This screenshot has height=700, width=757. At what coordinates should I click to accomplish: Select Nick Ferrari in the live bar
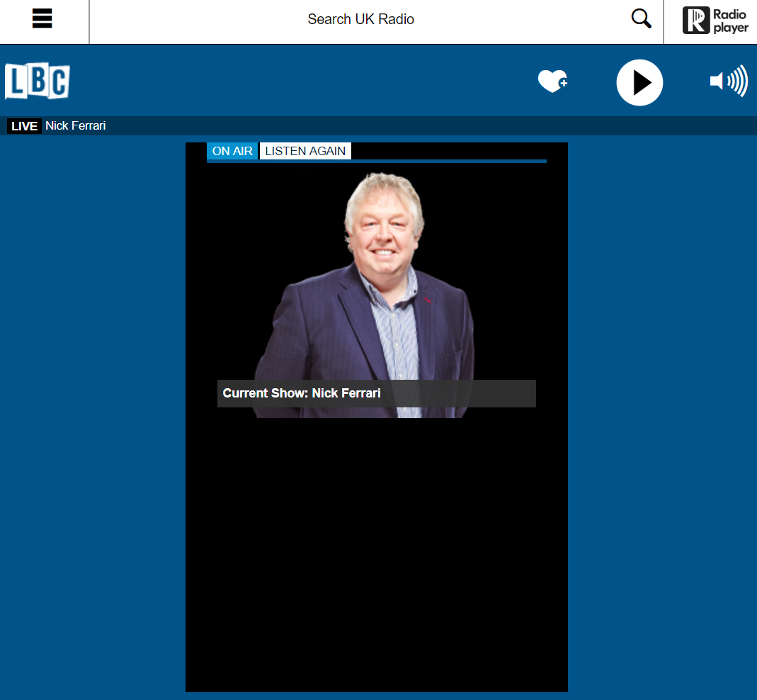pyautogui.click(x=75, y=126)
